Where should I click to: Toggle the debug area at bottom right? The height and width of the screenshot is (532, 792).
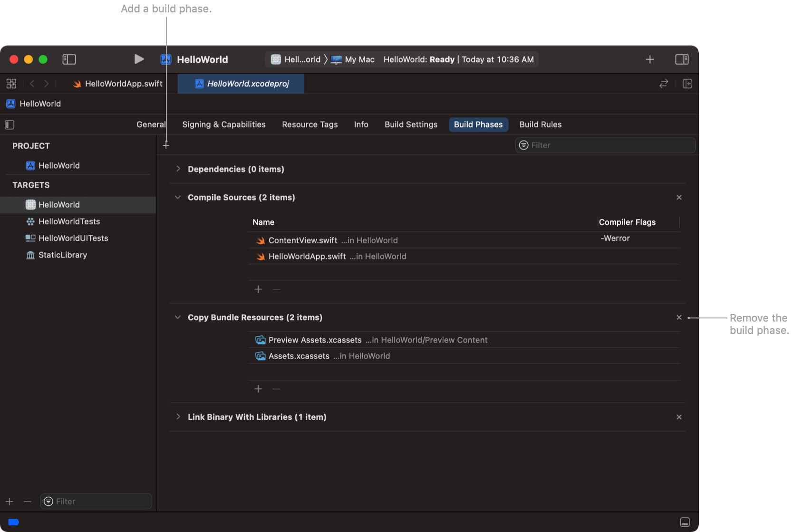[x=685, y=522]
